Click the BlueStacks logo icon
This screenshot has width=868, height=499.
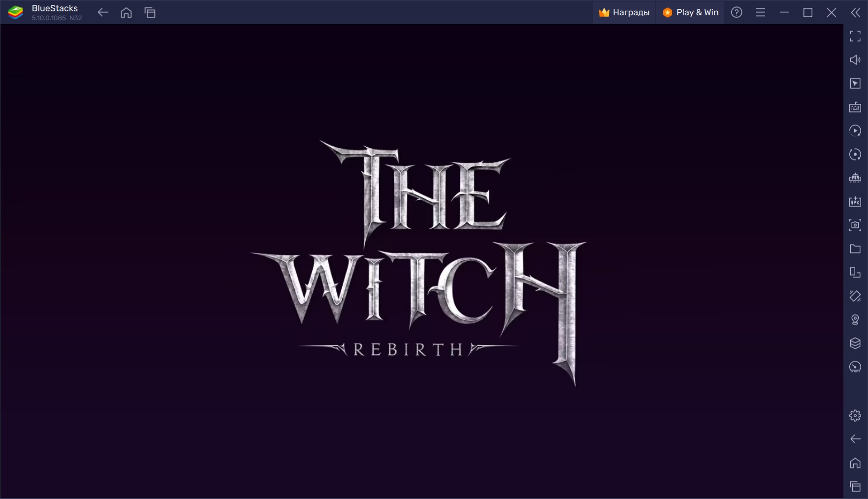pos(15,12)
